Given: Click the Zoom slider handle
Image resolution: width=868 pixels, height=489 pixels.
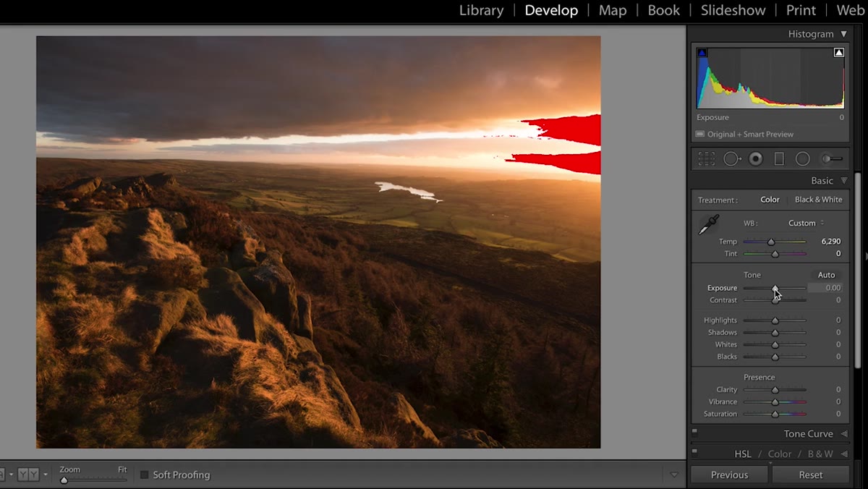Looking at the screenshot, I should coord(64,480).
